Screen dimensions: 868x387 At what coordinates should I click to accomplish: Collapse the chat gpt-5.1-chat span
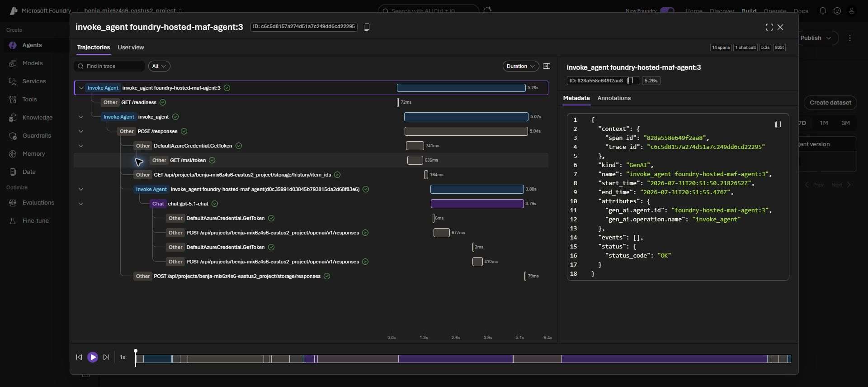81,204
